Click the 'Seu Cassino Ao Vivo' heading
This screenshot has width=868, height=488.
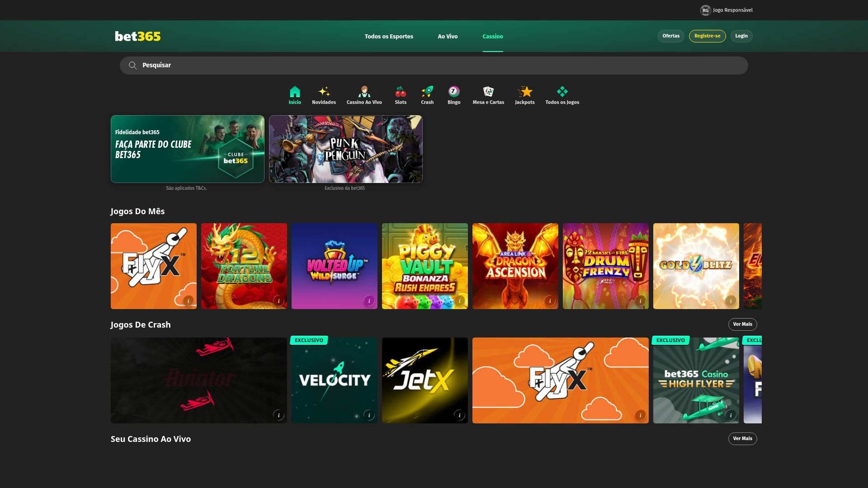click(x=151, y=439)
